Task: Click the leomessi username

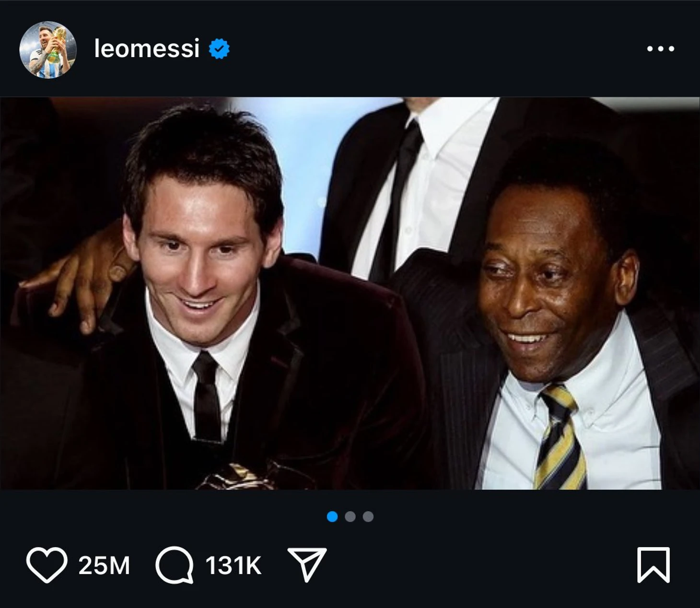Action: 147,49
